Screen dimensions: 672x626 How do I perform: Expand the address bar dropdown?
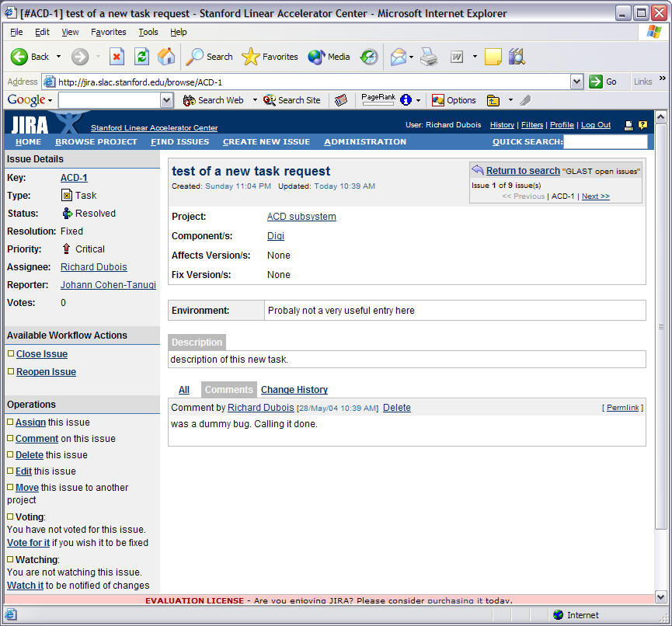pos(577,82)
